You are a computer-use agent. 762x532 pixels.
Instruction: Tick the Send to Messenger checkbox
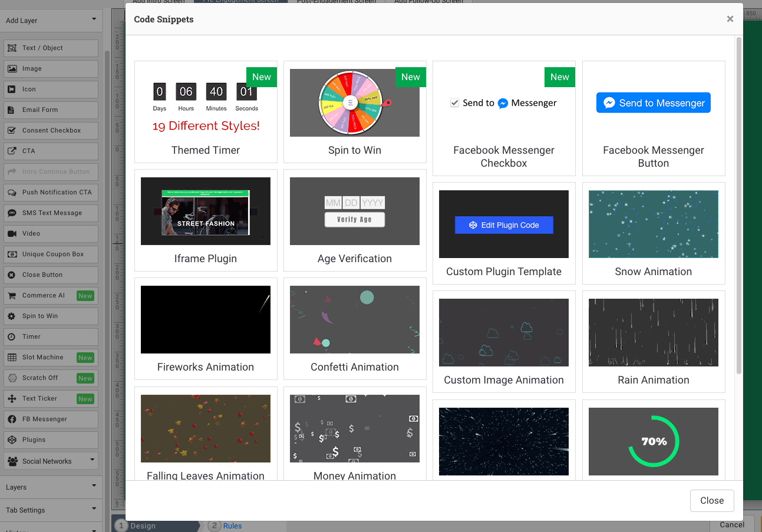[x=454, y=103]
